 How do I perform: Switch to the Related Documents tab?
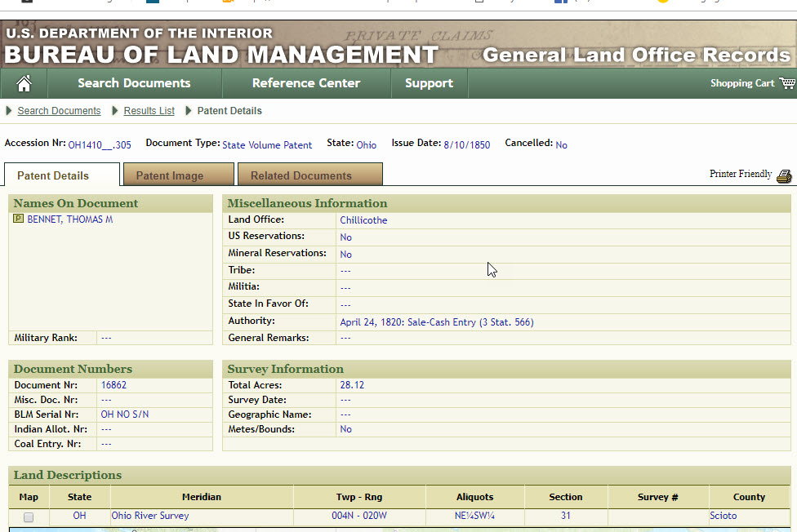coord(310,175)
